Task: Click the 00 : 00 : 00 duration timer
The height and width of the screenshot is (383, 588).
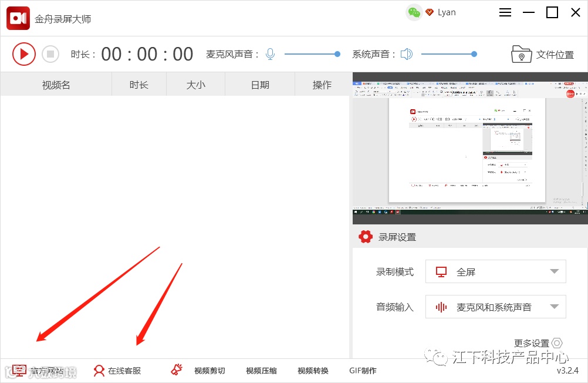Action: click(x=147, y=54)
